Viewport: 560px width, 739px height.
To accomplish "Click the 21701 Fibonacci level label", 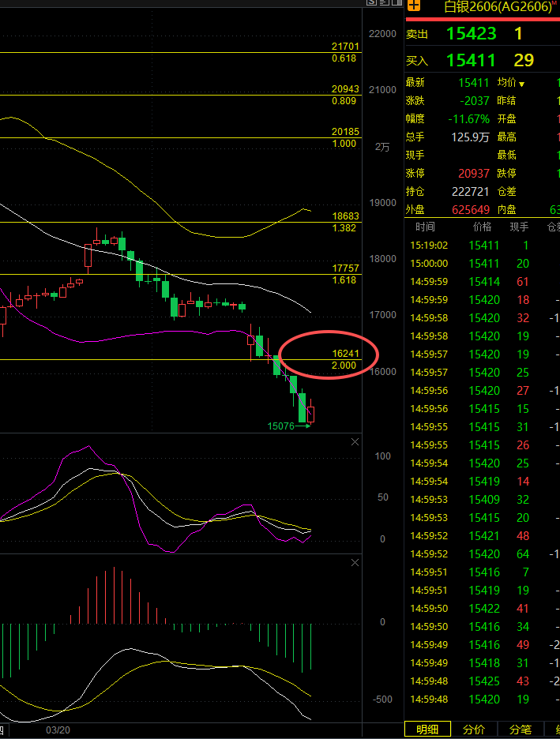I will pyautogui.click(x=345, y=46).
